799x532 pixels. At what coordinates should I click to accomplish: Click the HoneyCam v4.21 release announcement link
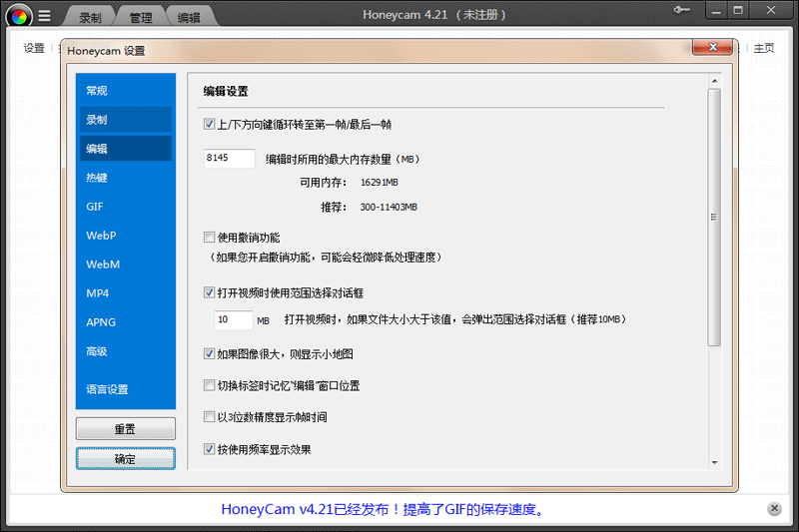click(385, 509)
